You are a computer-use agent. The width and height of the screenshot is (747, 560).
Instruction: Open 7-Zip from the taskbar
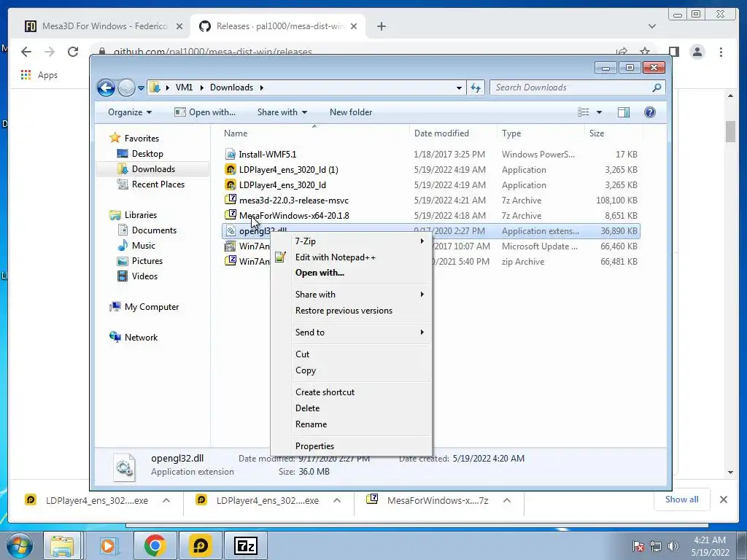(x=245, y=545)
